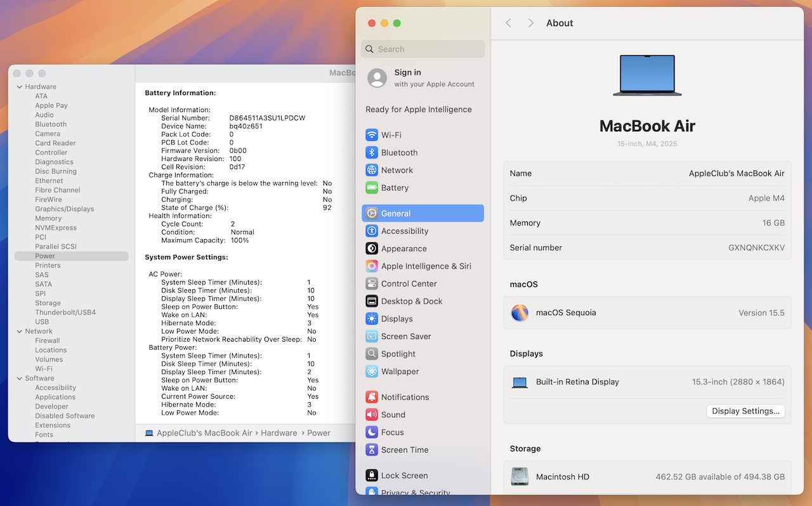Open Display Settings button

[745, 411]
